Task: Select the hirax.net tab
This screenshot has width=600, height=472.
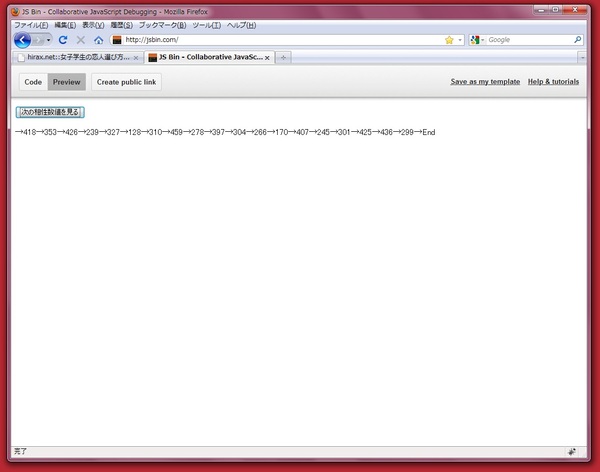Action: [x=70, y=57]
